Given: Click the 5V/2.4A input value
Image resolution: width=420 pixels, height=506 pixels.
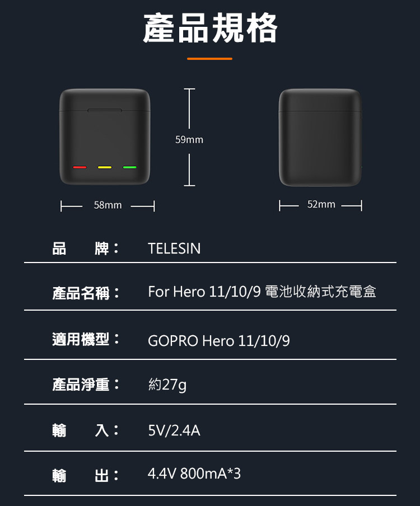Looking at the screenshot, I should click(174, 430).
